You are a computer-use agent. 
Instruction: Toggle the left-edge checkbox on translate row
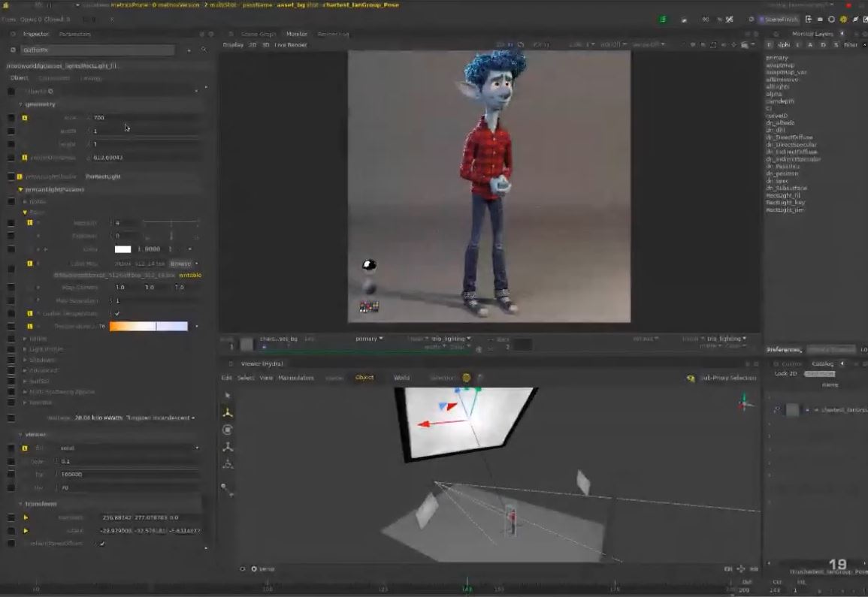[x=11, y=517]
